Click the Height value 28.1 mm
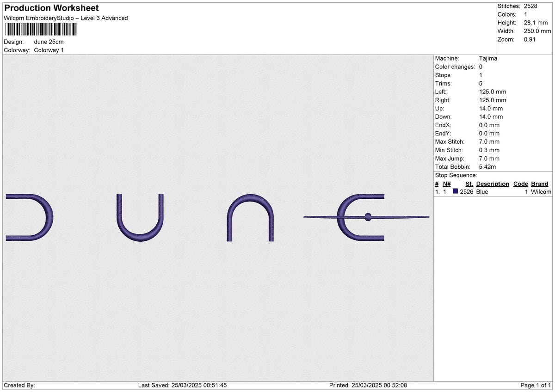The width and height of the screenshot is (555, 392). 535,23
